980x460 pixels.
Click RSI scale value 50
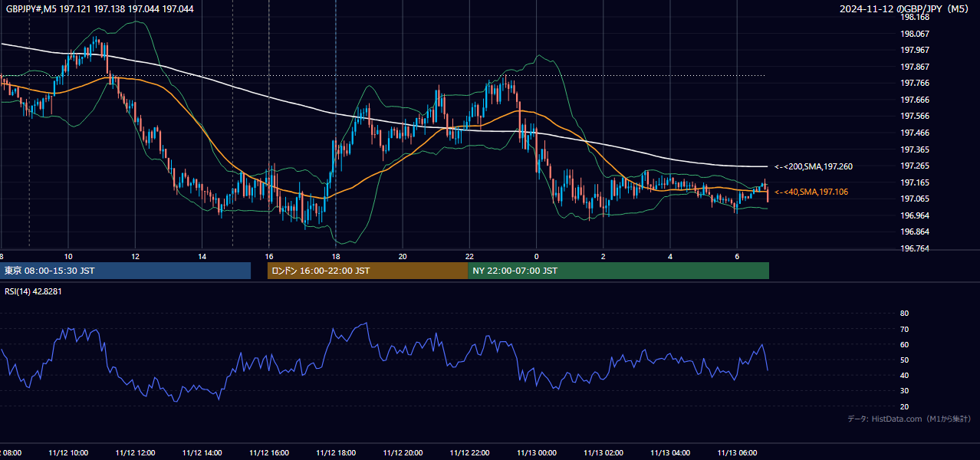point(904,360)
